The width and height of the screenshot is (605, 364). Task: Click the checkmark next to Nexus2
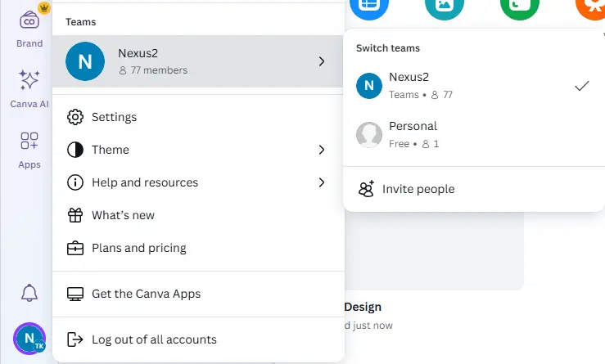(x=582, y=86)
